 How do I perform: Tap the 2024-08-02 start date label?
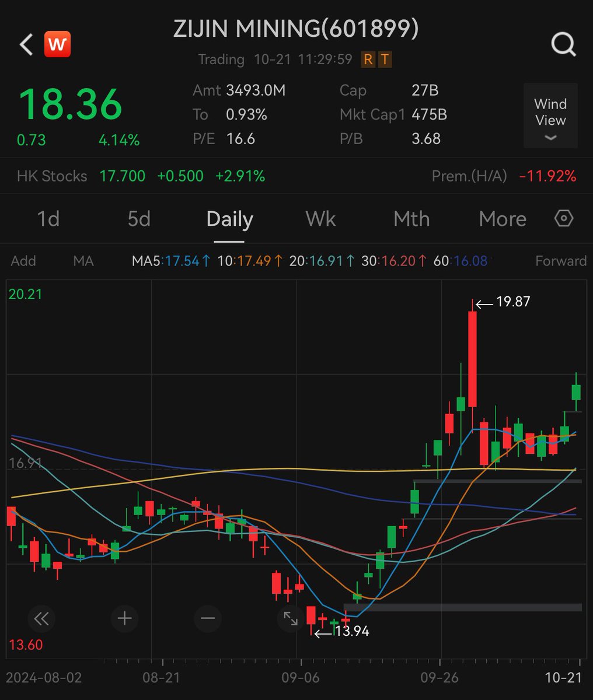(44, 678)
